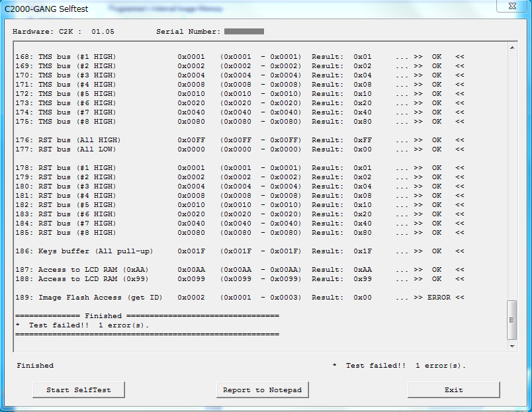Click the Finished status label below the log
The width and height of the screenshot is (532, 412).
coord(35,366)
